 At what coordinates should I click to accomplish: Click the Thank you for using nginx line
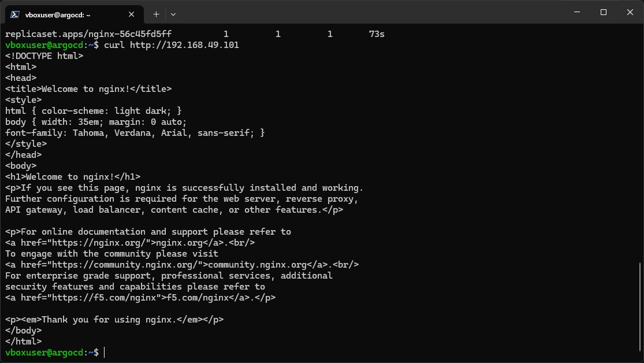coord(114,320)
